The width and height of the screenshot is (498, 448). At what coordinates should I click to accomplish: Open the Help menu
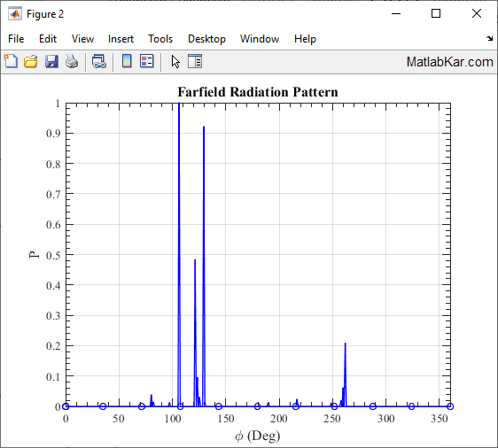(305, 39)
